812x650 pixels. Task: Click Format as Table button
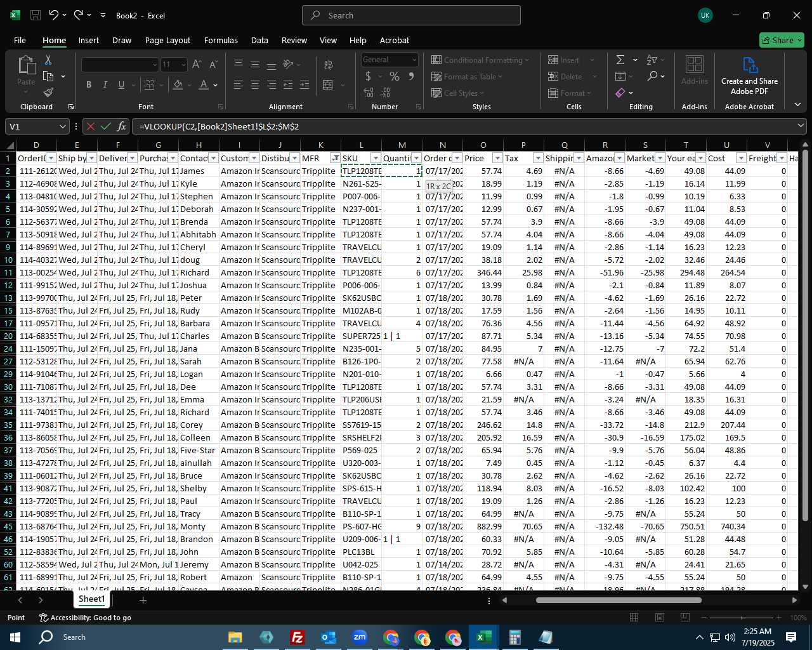click(467, 76)
